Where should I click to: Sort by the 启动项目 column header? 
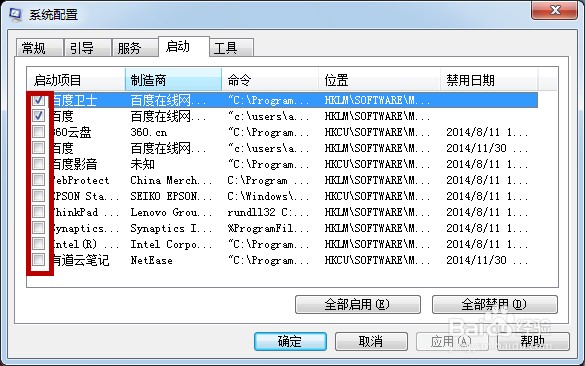point(76,79)
